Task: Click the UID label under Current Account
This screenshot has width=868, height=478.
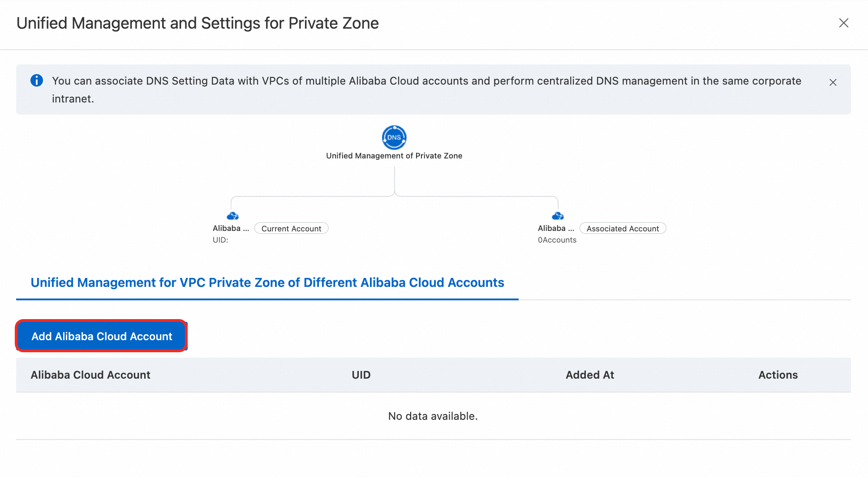Action: (220, 240)
